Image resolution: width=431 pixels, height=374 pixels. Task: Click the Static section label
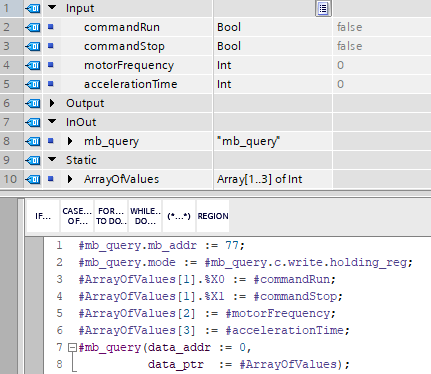click(81, 160)
